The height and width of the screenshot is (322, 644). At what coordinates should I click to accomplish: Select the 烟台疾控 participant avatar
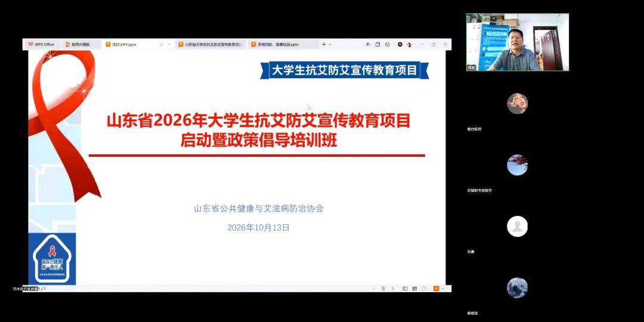[x=518, y=104]
